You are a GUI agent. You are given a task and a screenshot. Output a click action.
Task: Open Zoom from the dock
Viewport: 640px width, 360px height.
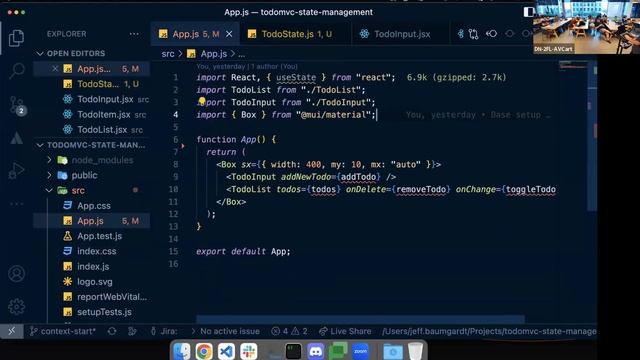coord(360,351)
